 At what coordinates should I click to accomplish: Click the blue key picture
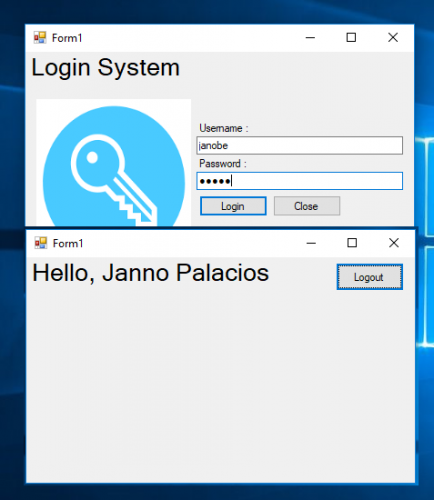(114, 163)
